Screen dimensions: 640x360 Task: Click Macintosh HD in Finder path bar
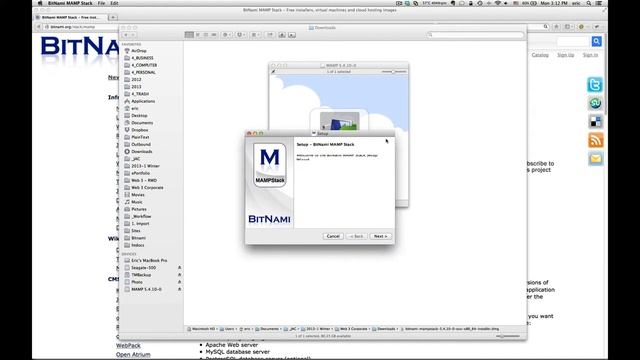(201, 329)
